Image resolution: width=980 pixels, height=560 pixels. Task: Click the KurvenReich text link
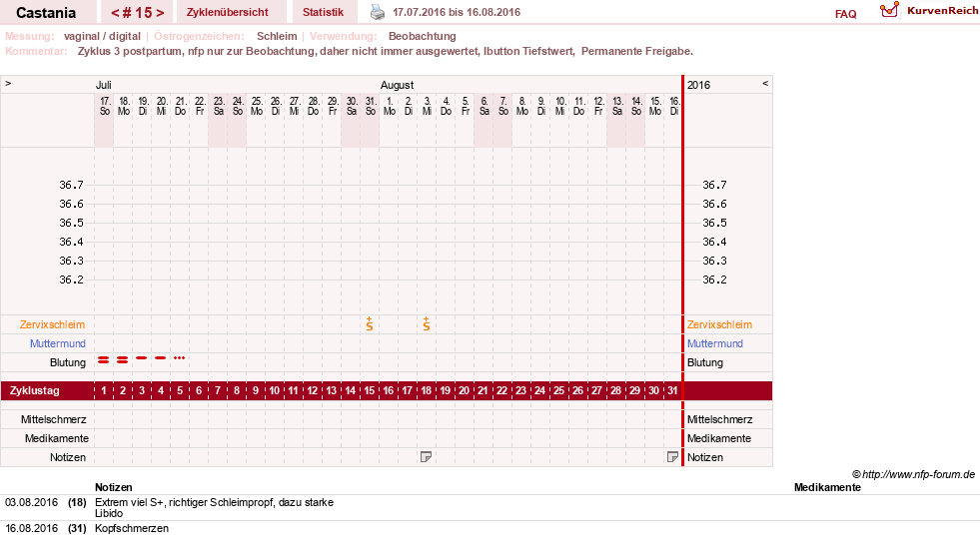coord(942,11)
